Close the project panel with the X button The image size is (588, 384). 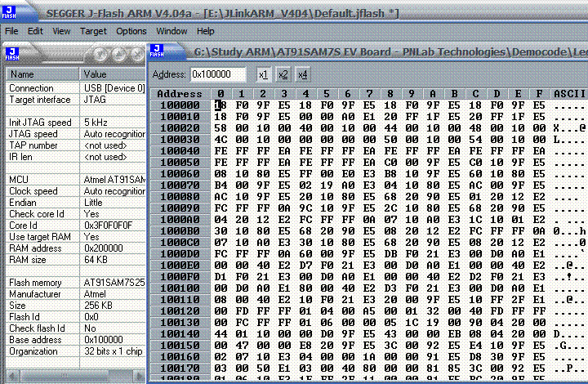pyautogui.click(x=138, y=55)
